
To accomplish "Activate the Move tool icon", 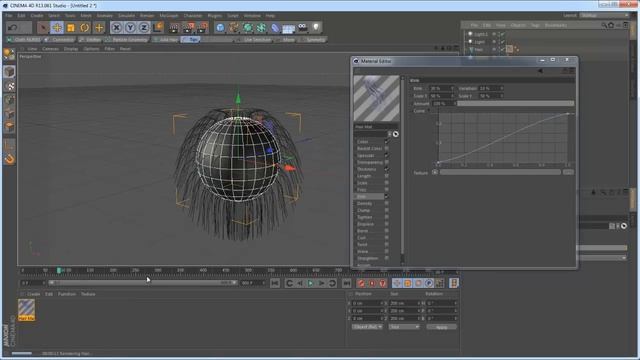I will coord(57,28).
